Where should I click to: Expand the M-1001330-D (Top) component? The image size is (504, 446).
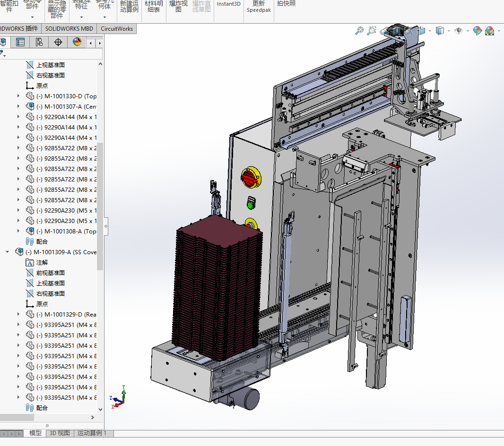point(18,96)
